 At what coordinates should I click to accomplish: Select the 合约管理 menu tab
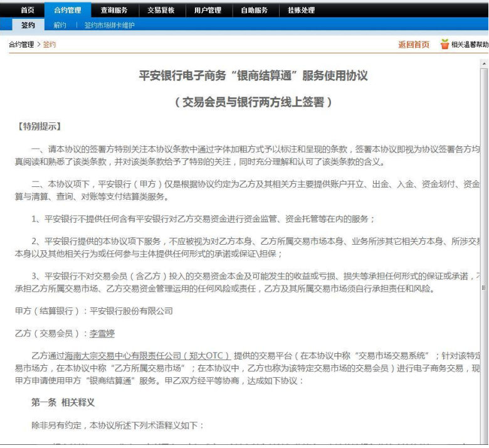(x=67, y=10)
